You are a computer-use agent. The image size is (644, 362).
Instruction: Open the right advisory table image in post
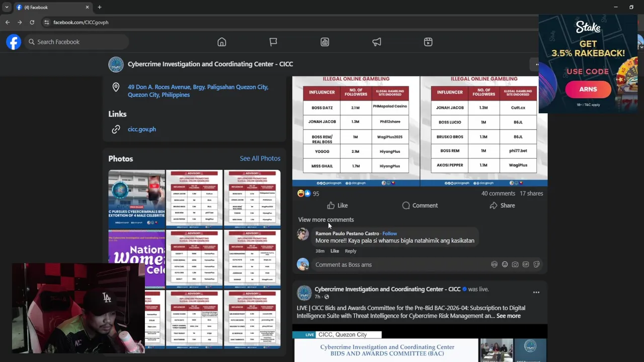click(484, 131)
